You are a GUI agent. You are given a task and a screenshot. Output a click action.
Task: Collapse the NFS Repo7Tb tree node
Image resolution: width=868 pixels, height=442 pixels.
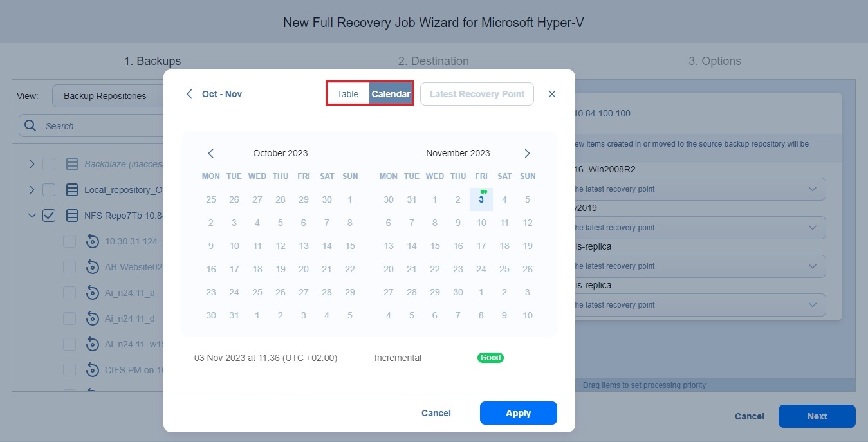32,216
